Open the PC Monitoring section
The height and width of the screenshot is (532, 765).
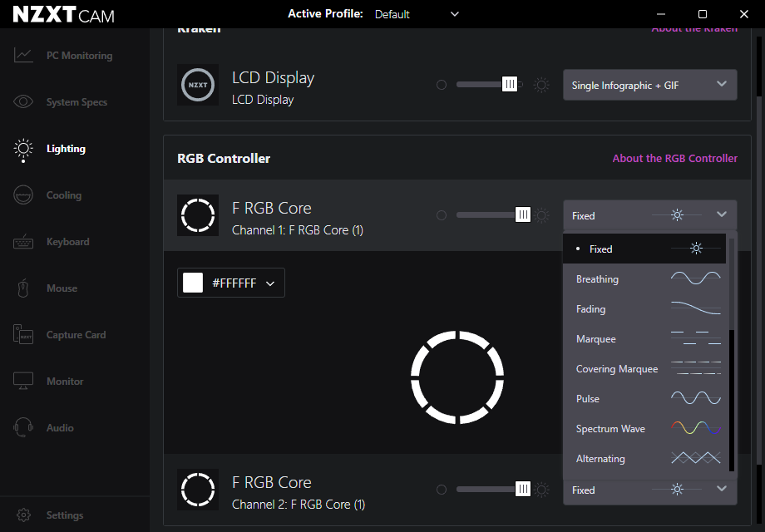pos(80,56)
